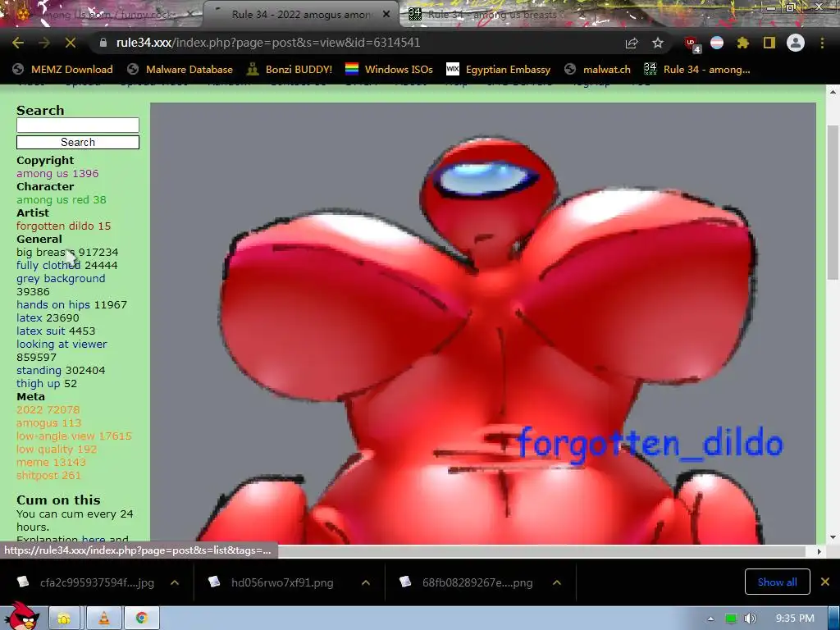The height and width of the screenshot is (630, 840).
Task: Click the padlock site info icon
Action: click(x=103, y=43)
